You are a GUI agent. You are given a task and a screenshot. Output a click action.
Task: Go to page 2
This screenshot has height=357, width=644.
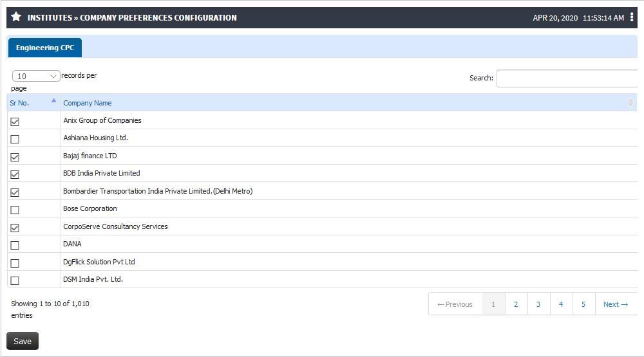(516, 304)
